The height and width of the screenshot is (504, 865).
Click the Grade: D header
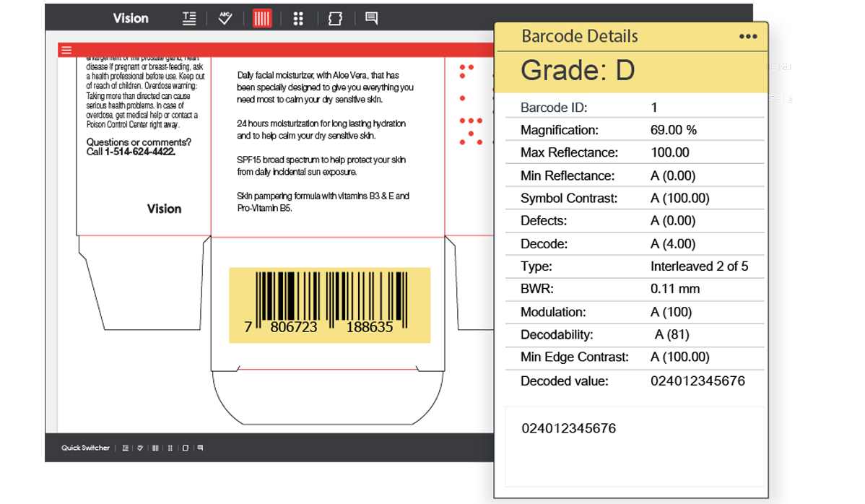point(578,70)
